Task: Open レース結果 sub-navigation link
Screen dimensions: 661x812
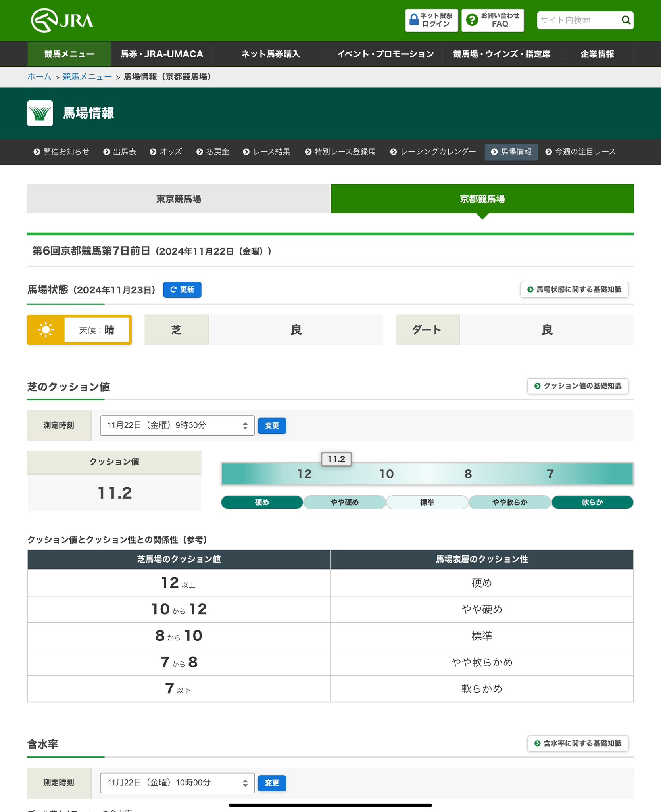Action: 267,152
